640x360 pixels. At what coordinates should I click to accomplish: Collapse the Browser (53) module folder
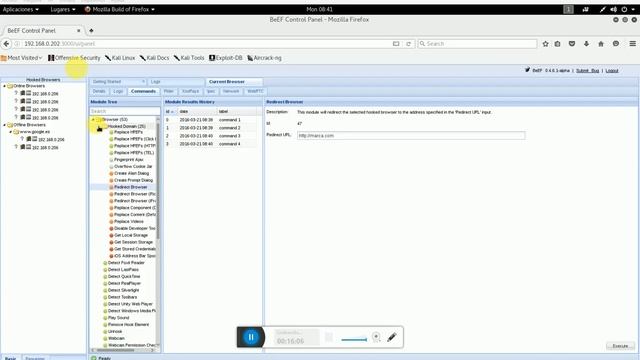[93, 120]
